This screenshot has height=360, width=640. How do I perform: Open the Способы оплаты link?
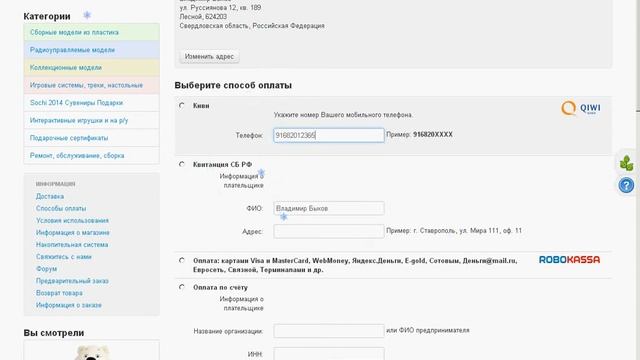click(61, 208)
